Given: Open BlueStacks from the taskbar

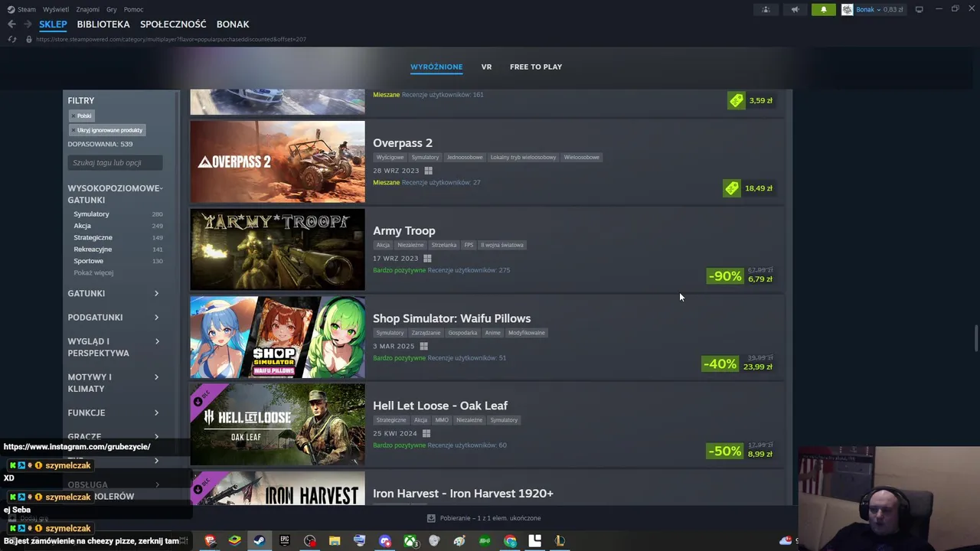Looking at the screenshot, I should [234, 541].
